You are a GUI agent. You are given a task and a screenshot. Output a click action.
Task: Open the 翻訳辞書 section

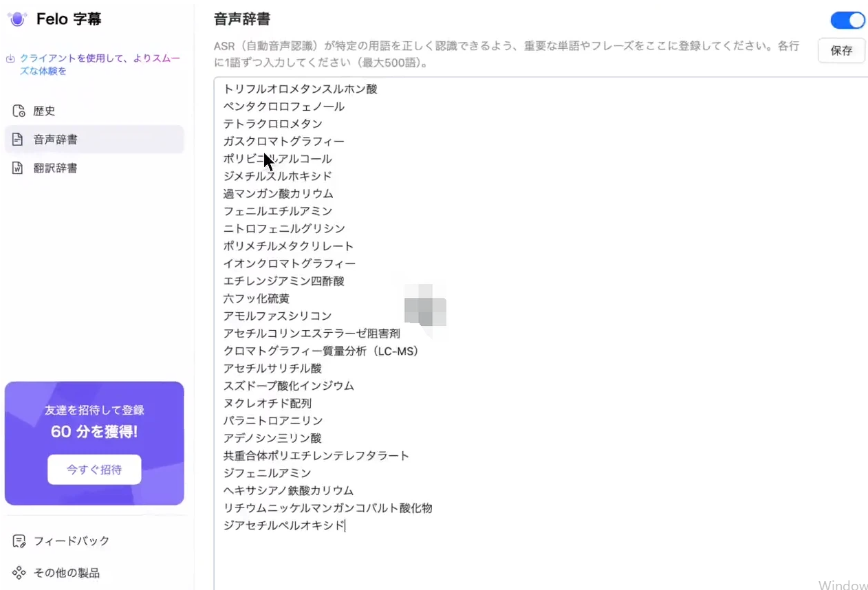55,168
